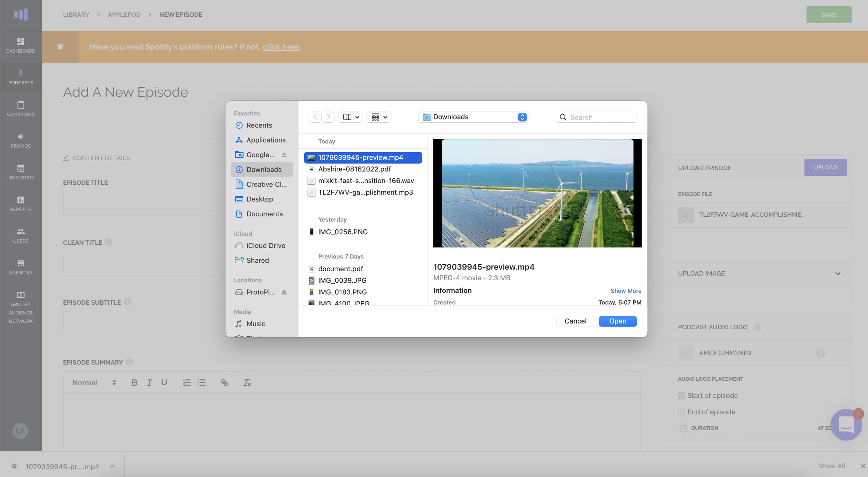Select Desktop in Favorites sidebar
This screenshot has height=477, width=868.
tap(260, 199)
